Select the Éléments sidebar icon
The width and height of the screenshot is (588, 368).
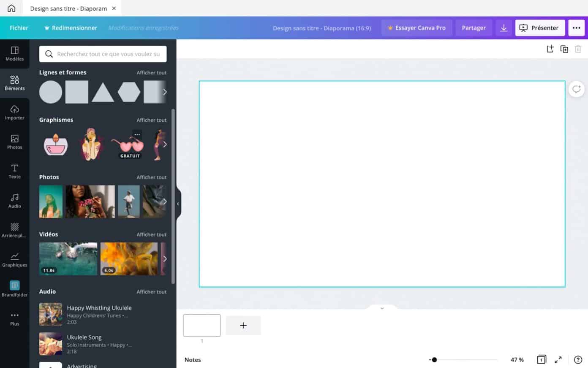coord(15,83)
